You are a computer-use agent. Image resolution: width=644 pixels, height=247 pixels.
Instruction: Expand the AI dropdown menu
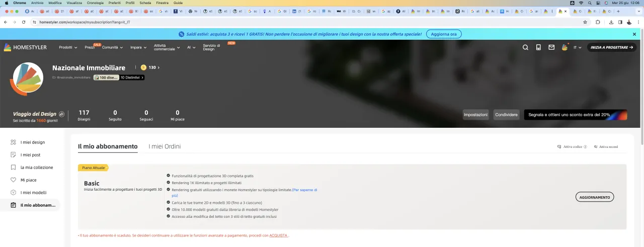(x=192, y=47)
